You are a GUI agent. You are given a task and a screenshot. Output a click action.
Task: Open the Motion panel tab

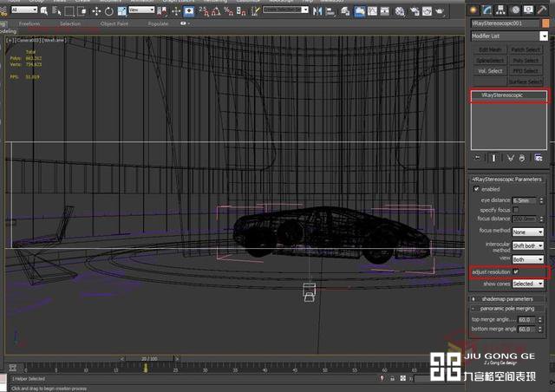pyautogui.click(x=517, y=10)
